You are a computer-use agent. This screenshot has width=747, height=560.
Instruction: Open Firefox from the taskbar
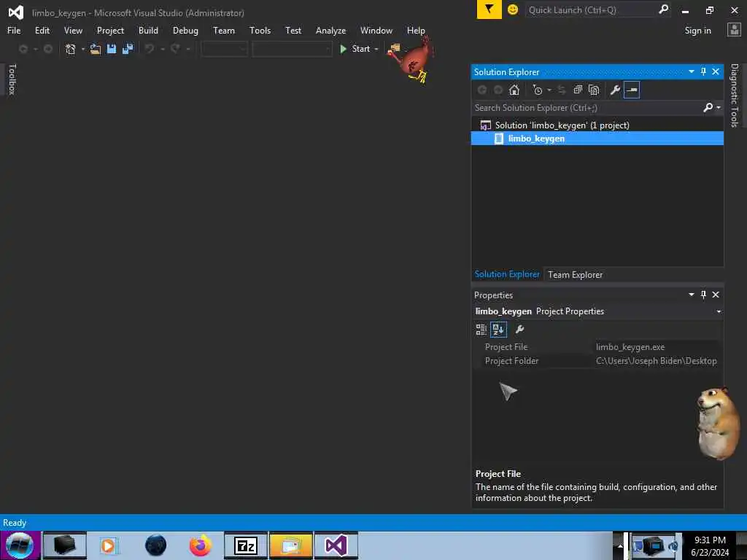pyautogui.click(x=200, y=545)
